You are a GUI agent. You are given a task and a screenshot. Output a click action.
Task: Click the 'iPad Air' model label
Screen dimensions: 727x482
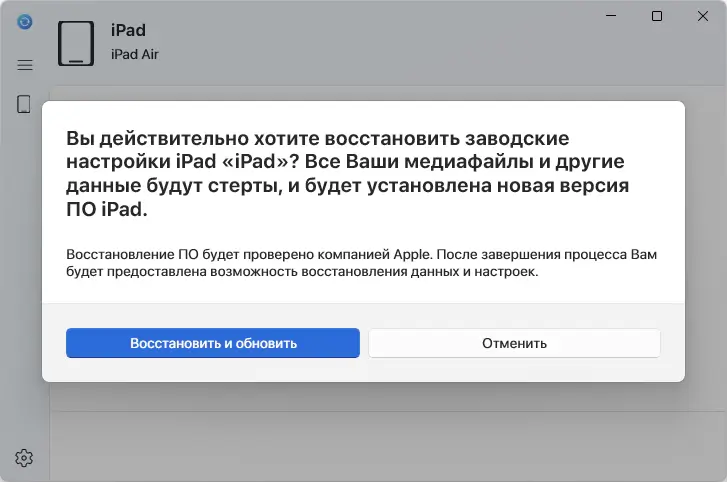[x=134, y=54]
